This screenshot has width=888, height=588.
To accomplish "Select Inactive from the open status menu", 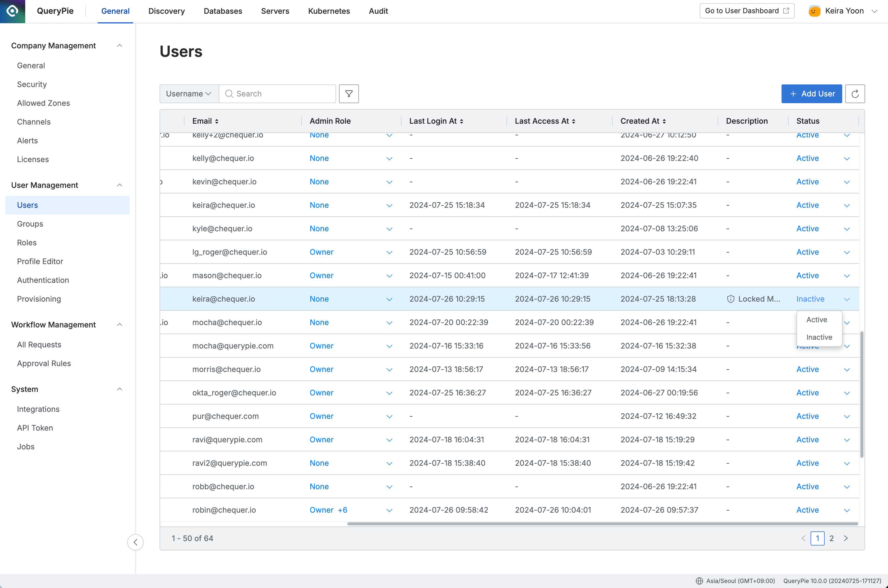I will point(819,337).
